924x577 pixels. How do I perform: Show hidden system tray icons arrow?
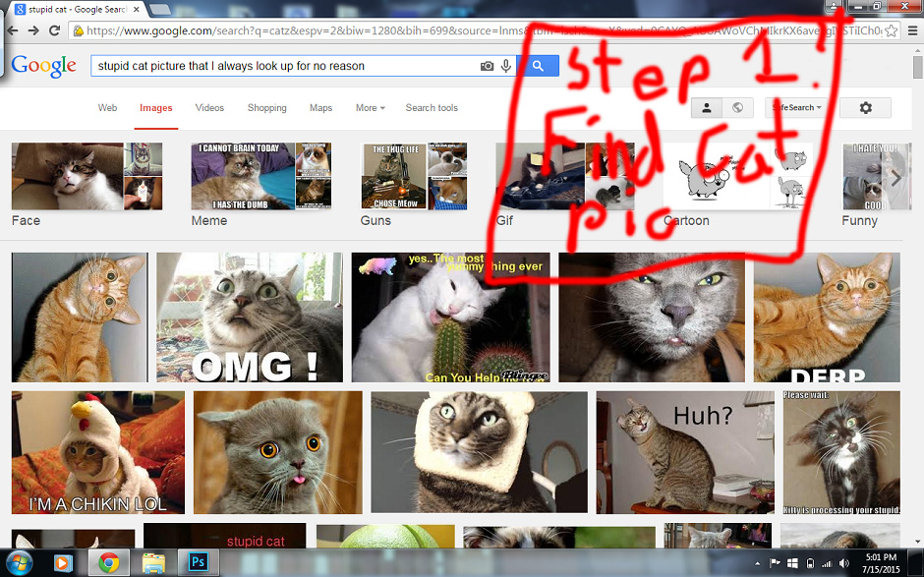[761, 563]
